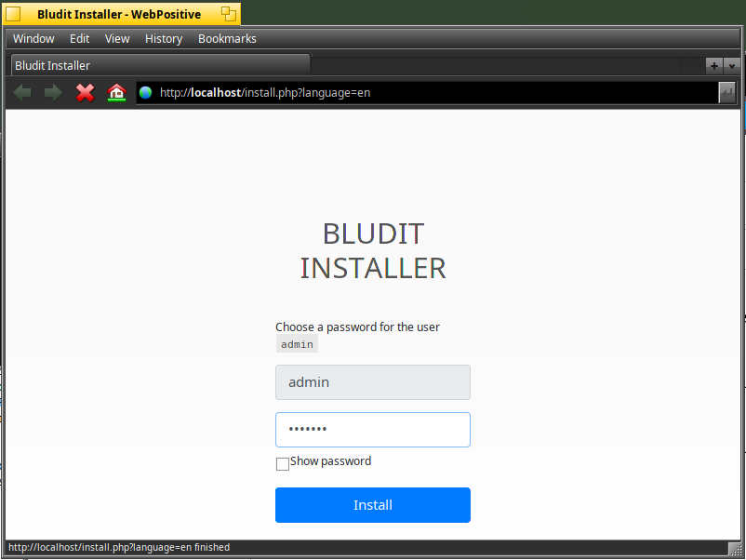Click the 'Bludit Installer - WebPositive' title
This screenshot has height=560, width=746.
[x=119, y=14]
